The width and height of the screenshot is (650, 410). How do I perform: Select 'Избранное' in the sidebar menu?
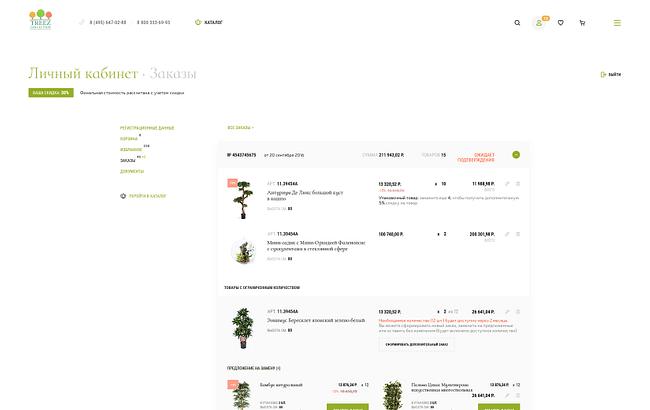point(133,149)
